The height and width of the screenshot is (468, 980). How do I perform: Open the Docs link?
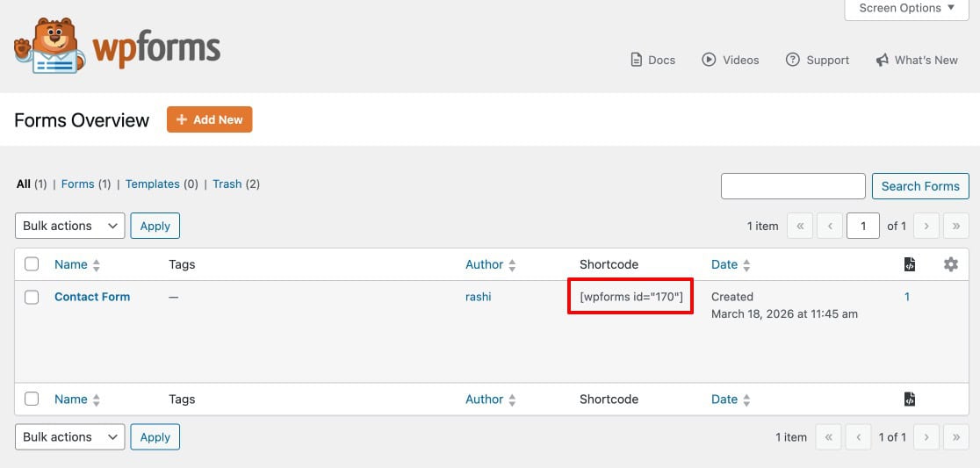653,60
